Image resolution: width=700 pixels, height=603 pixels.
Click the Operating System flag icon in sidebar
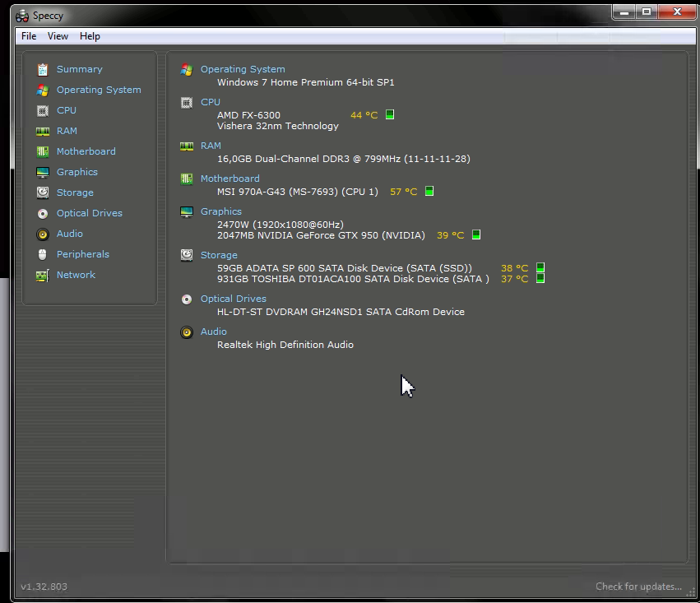point(43,90)
